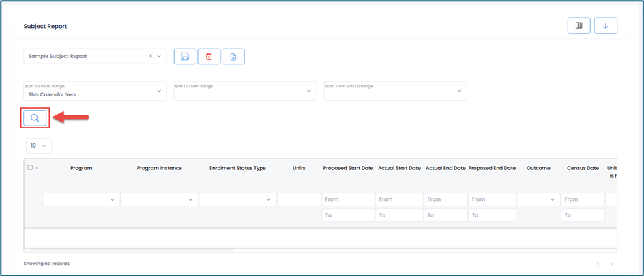Go to next page arrow

pos(611,264)
